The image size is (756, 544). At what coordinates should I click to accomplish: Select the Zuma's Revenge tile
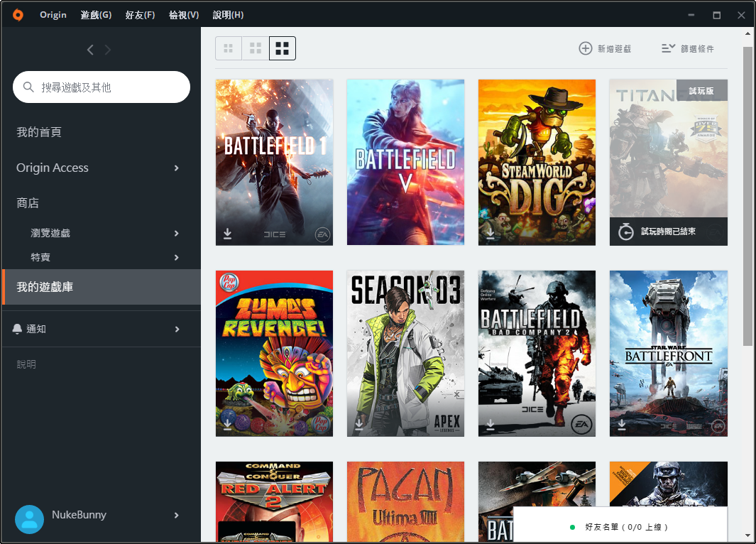pos(274,354)
